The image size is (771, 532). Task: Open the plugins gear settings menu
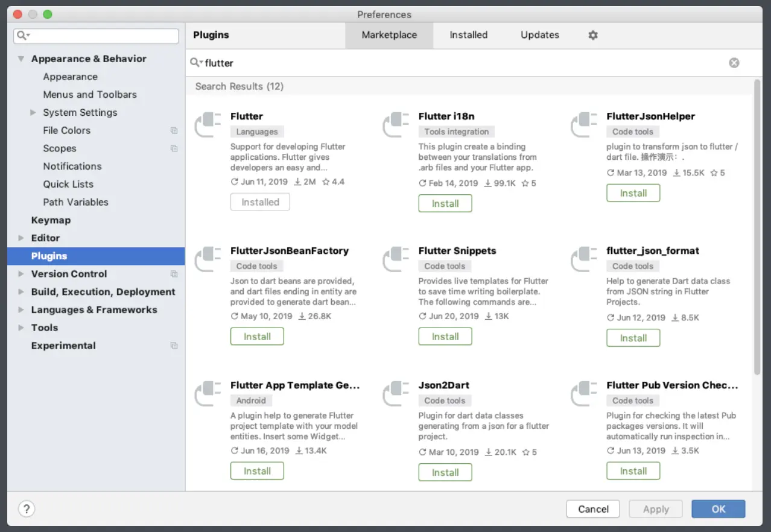(593, 35)
